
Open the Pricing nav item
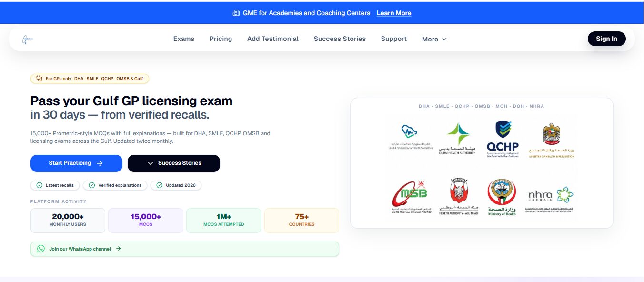[221, 39]
